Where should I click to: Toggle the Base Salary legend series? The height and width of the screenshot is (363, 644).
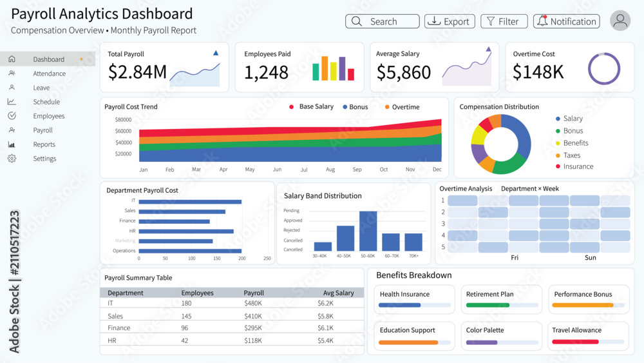[312, 106]
